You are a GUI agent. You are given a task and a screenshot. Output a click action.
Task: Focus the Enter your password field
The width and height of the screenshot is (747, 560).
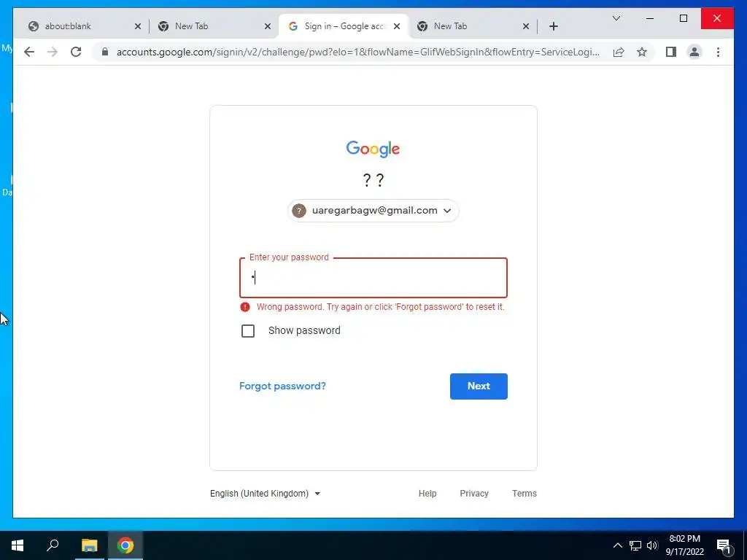coord(373,278)
